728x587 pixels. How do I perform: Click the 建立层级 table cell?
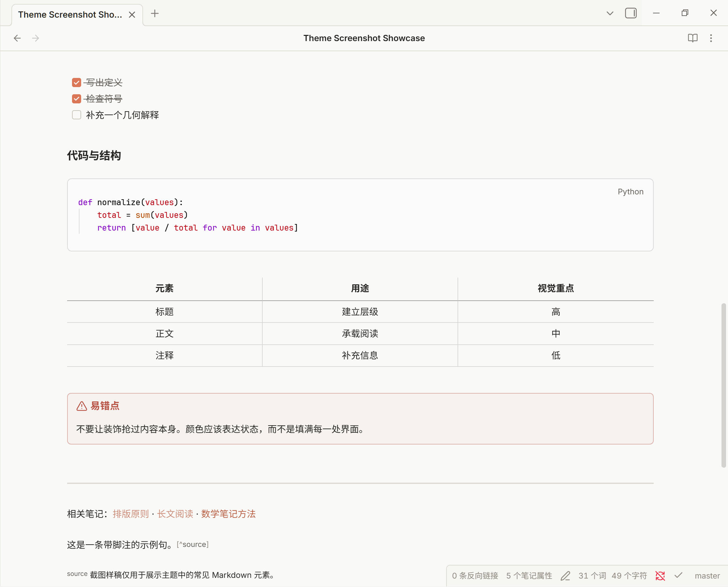(x=360, y=312)
